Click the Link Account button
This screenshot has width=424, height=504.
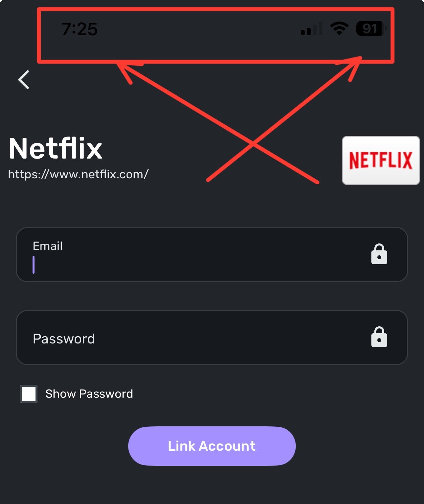click(212, 446)
